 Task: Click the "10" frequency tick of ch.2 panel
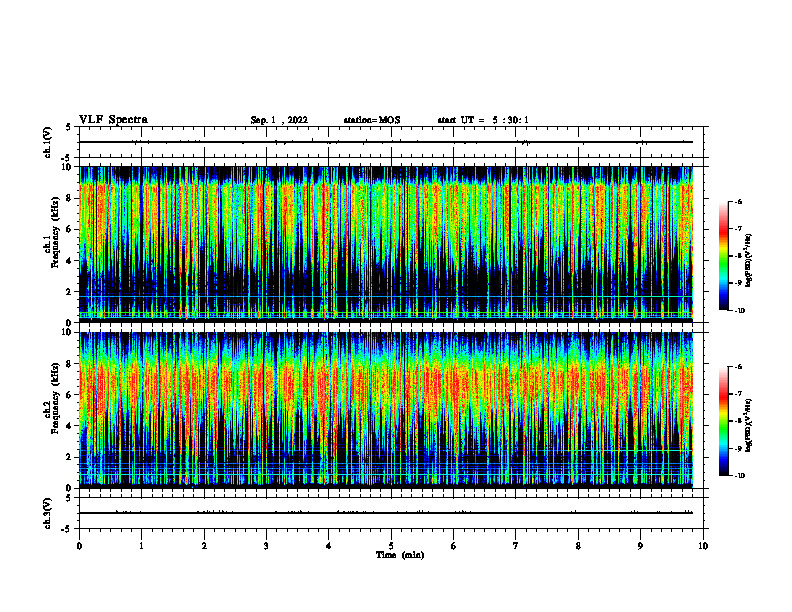tap(67, 332)
